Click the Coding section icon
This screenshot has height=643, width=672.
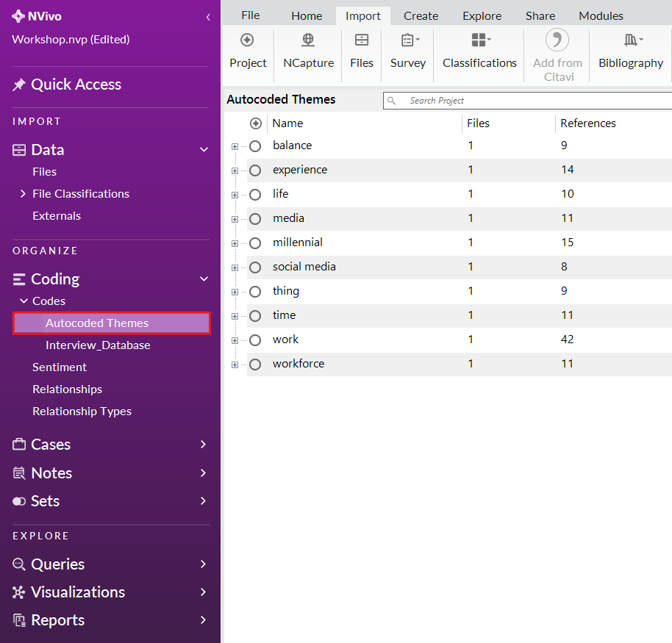point(19,279)
